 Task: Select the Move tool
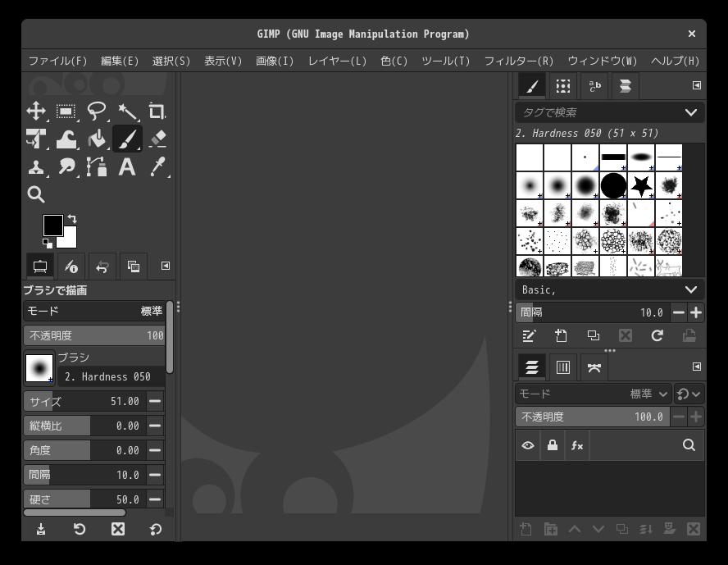(x=35, y=111)
